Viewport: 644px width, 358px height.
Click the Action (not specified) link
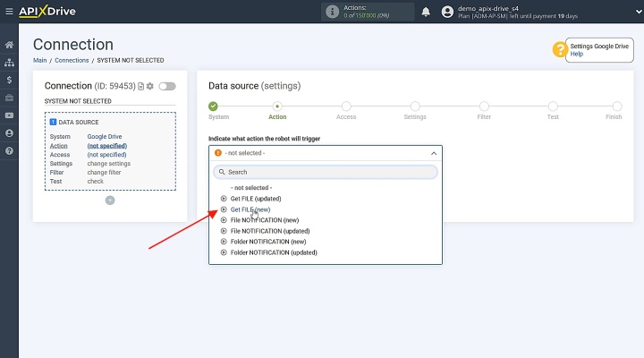[x=106, y=146]
